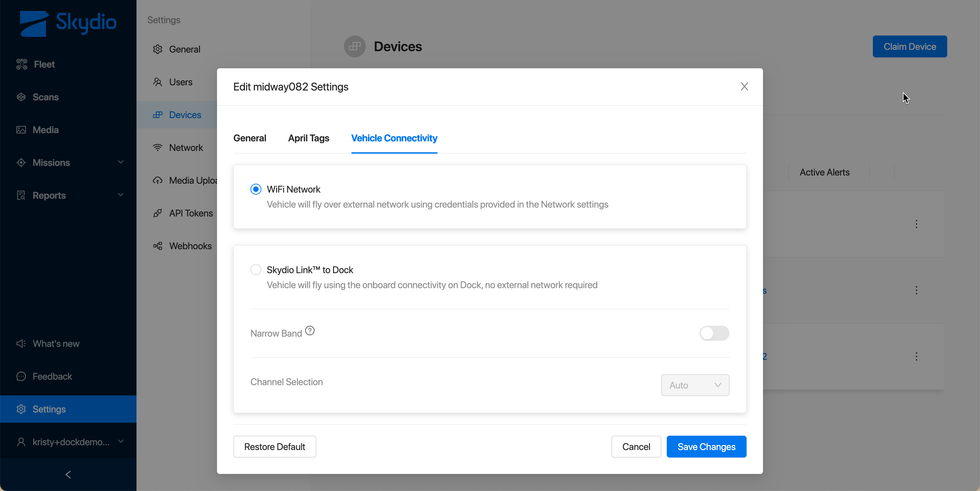Click the Missions target icon
This screenshot has width=980, height=491.
[x=21, y=163]
